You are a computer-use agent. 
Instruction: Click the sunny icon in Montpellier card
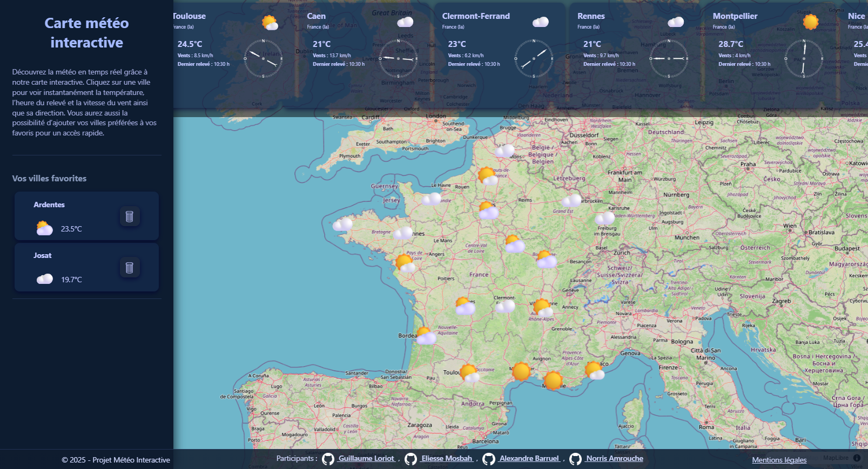tap(810, 22)
